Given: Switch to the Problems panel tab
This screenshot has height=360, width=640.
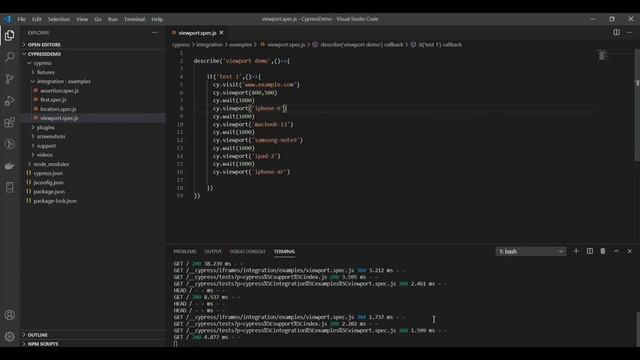Looking at the screenshot, I should (185, 251).
